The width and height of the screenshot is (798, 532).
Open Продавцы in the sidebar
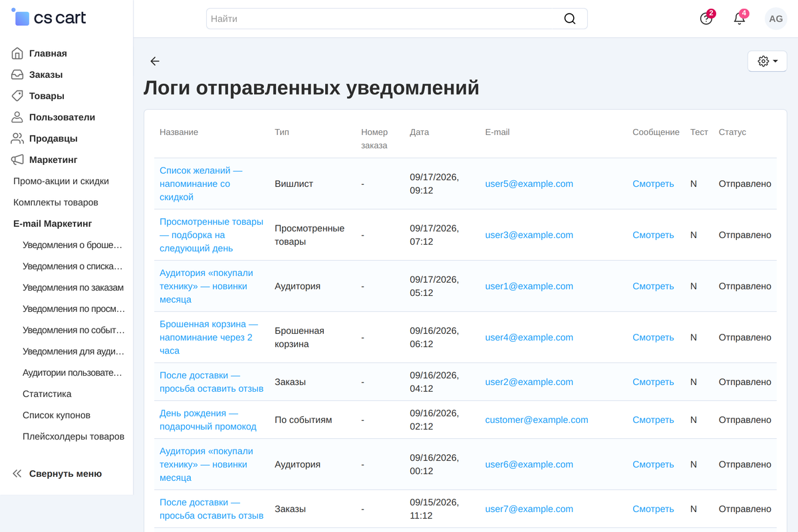pyautogui.click(x=53, y=138)
